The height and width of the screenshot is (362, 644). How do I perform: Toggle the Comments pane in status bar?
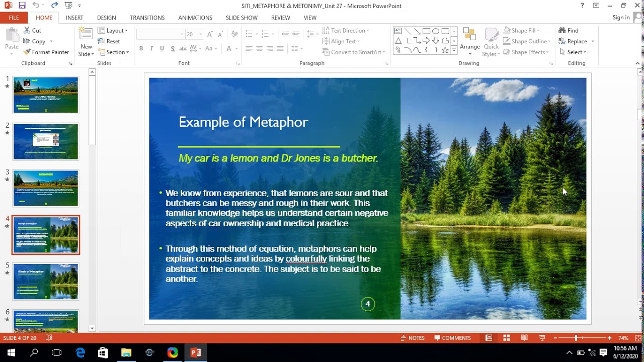452,338
